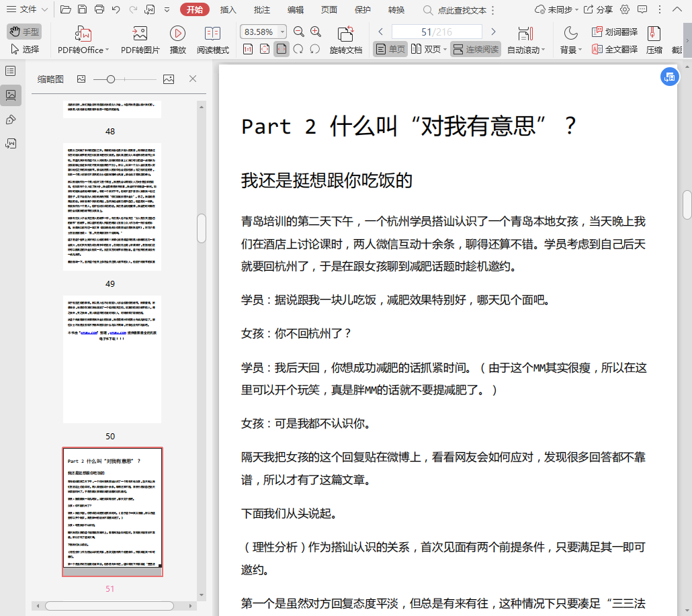692x616 pixels.
Task: Start slideshow with the 播放 icon
Action: click(x=177, y=34)
